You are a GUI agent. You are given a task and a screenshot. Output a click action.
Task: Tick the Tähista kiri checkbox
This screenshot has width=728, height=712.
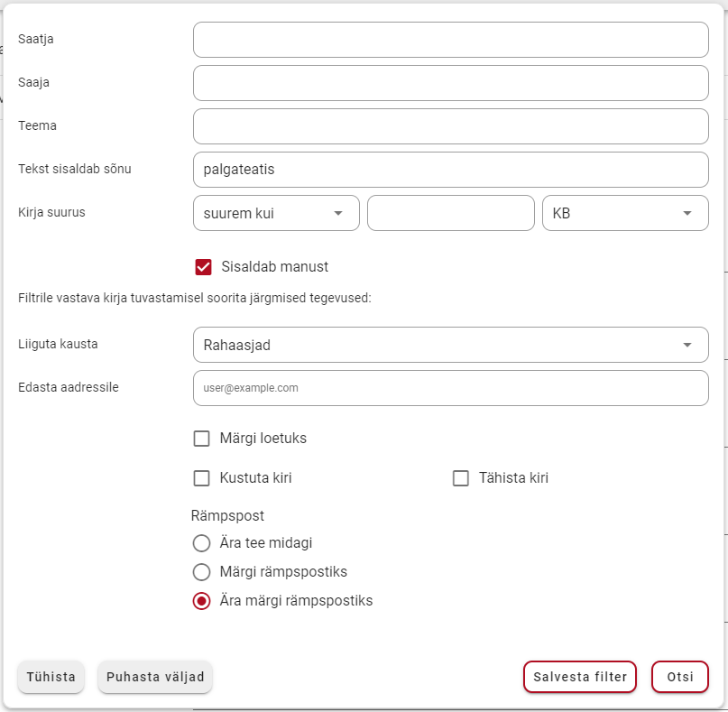coord(461,478)
